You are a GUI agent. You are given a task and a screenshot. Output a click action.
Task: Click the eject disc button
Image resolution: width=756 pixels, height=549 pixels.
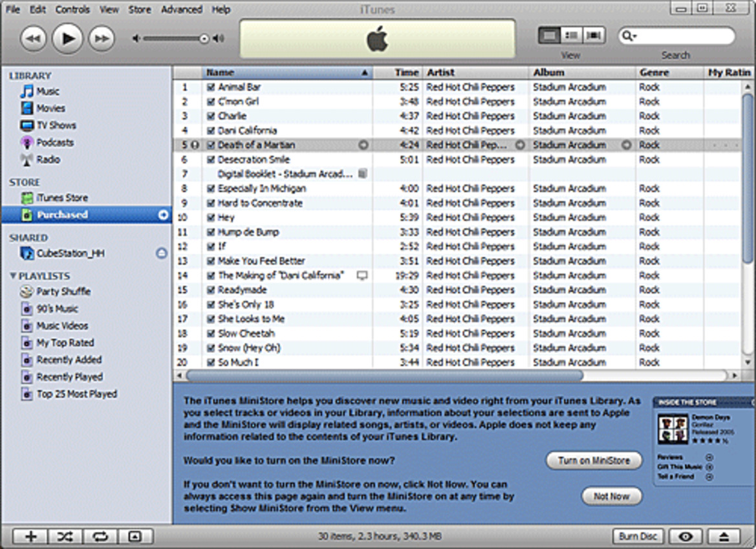pos(724,537)
